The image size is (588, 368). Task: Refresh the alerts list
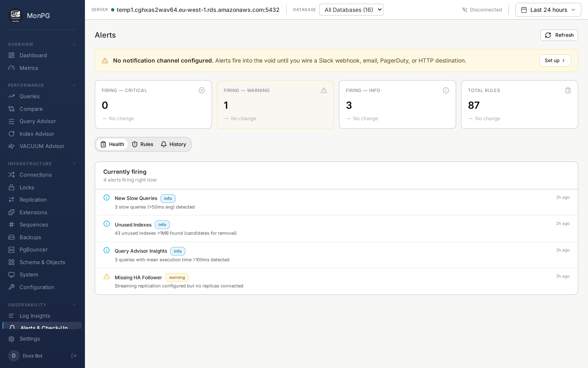pos(559,35)
